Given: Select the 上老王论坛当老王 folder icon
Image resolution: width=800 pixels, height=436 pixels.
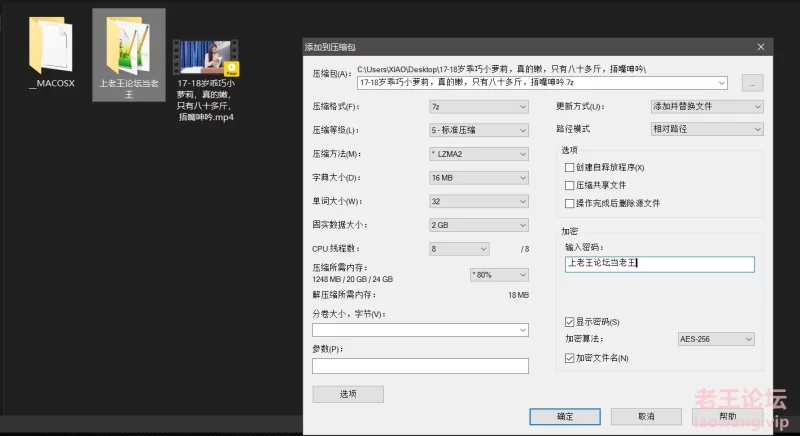Looking at the screenshot, I should pos(128,45).
